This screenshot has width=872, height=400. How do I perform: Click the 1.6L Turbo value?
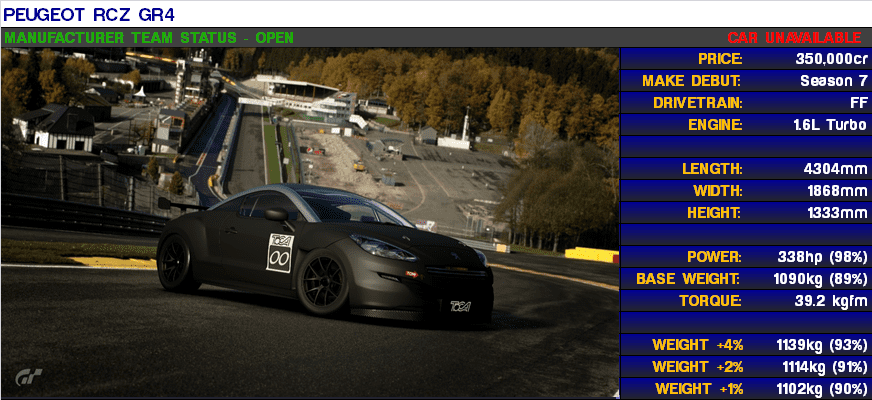point(830,125)
